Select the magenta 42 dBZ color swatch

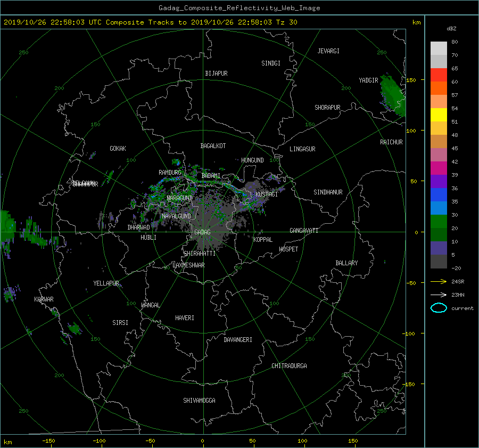click(x=439, y=168)
